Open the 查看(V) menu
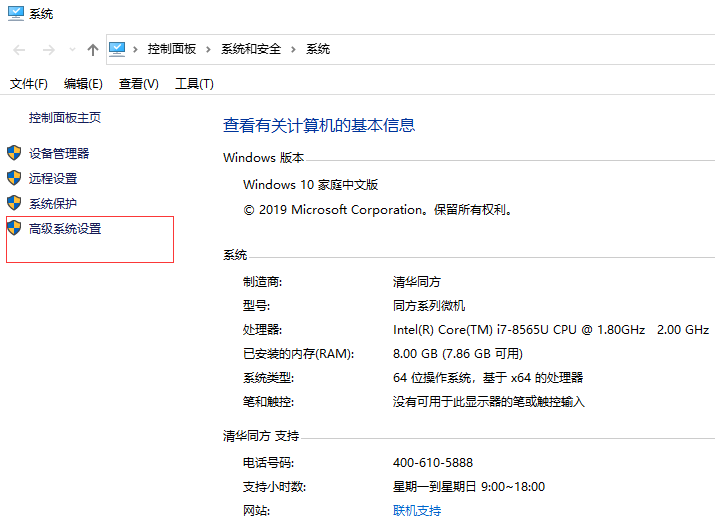Viewport: 715px width, 521px height. [x=139, y=84]
